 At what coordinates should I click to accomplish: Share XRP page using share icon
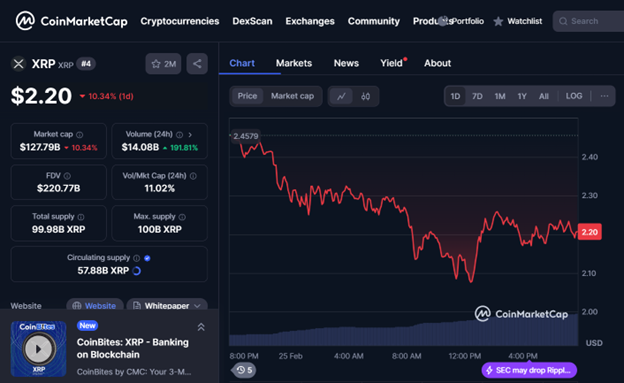pyautogui.click(x=197, y=64)
